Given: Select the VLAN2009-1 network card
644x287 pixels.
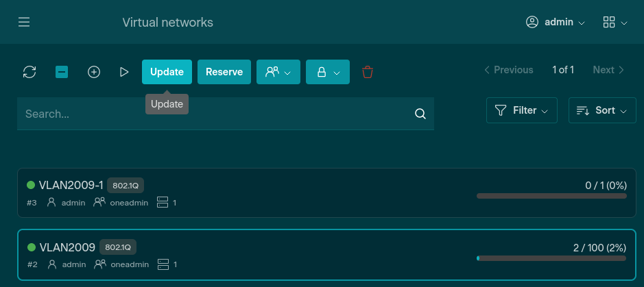Looking at the screenshot, I should tap(274, 193).
